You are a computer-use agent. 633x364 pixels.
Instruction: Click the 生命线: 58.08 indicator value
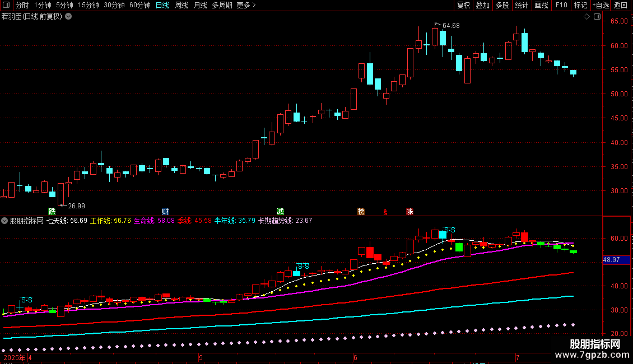click(154, 221)
